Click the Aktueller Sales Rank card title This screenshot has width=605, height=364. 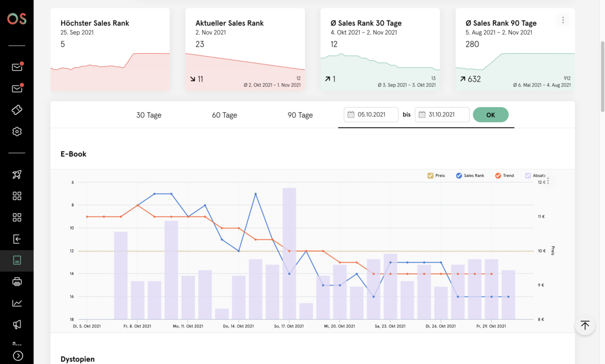pyautogui.click(x=230, y=23)
